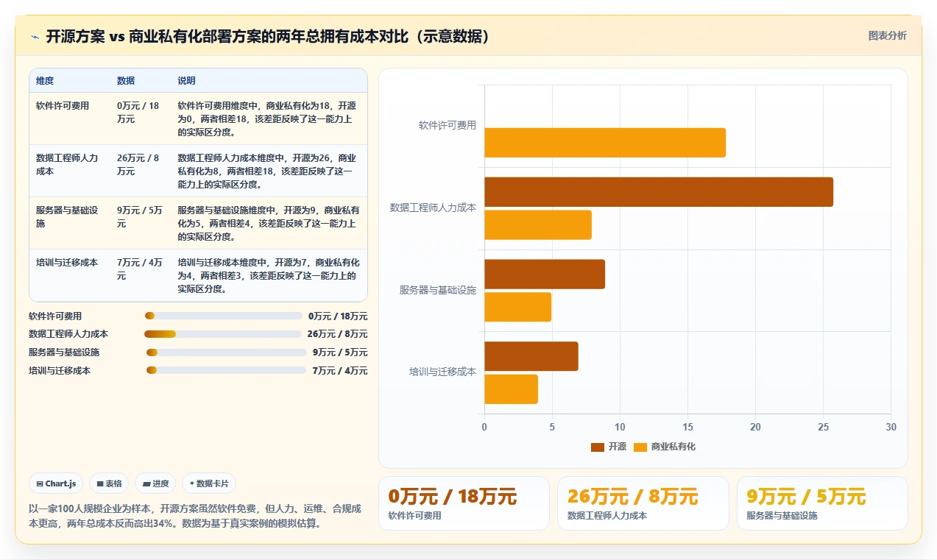Click the 软件许可费用 chart axis label
The width and height of the screenshot is (937, 560).
[x=448, y=126]
